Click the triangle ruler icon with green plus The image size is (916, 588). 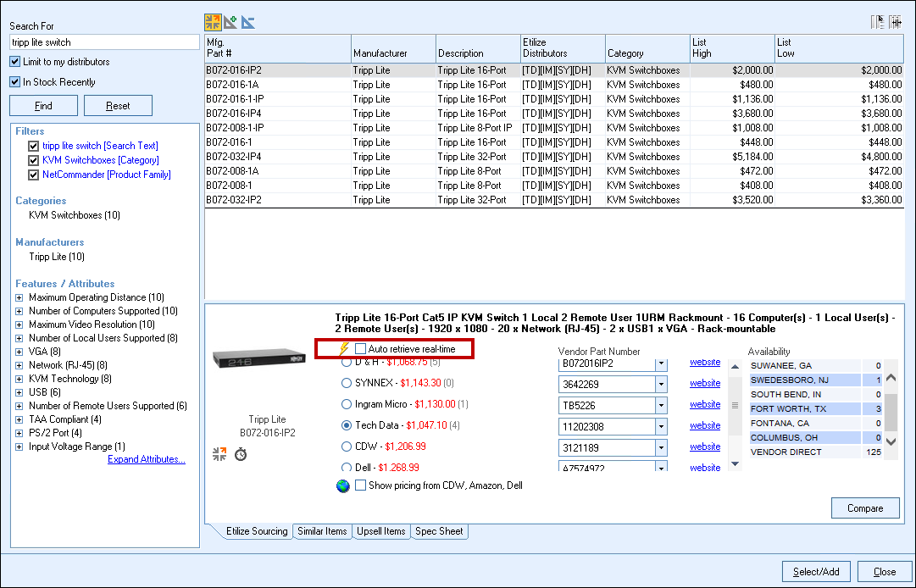click(230, 22)
